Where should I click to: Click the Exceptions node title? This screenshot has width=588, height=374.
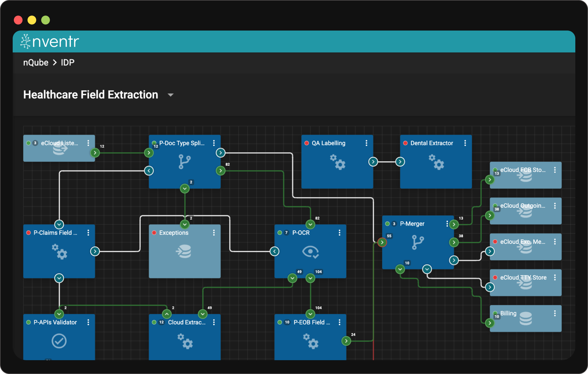point(174,233)
